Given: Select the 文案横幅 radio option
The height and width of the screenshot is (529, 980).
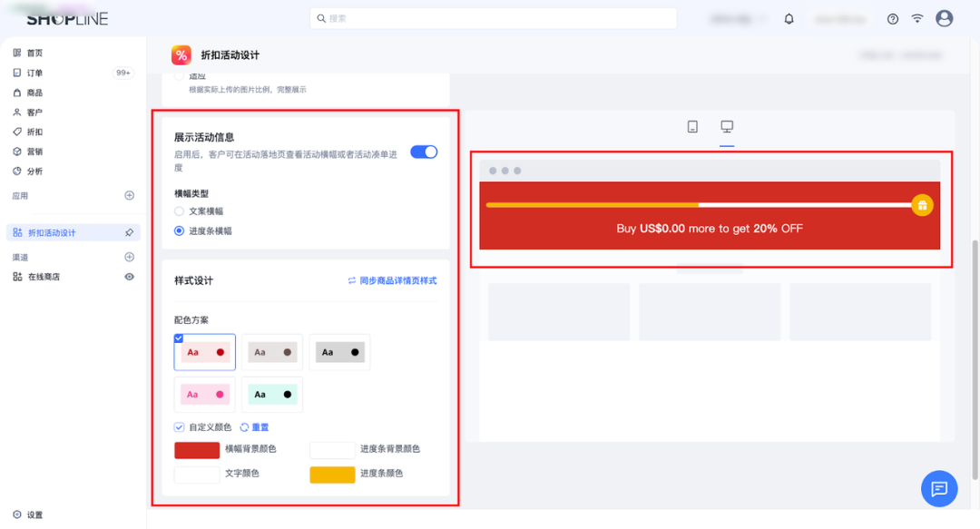Looking at the screenshot, I should pos(180,211).
